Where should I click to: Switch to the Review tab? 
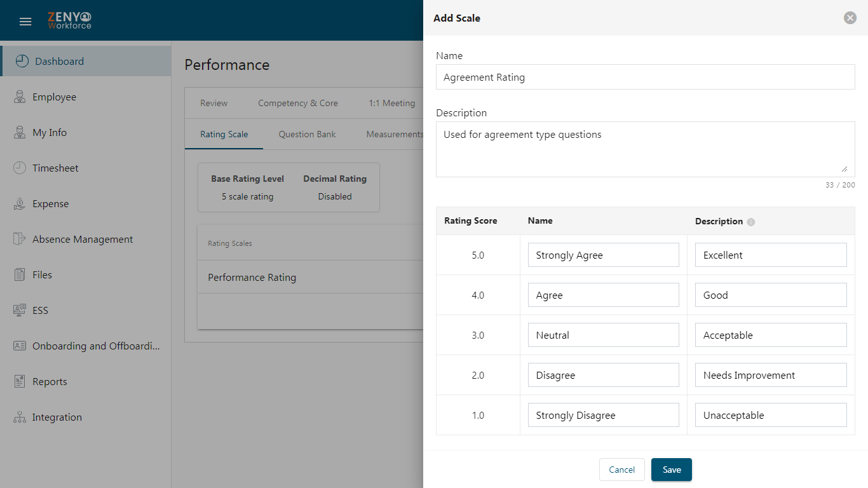(x=214, y=103)
